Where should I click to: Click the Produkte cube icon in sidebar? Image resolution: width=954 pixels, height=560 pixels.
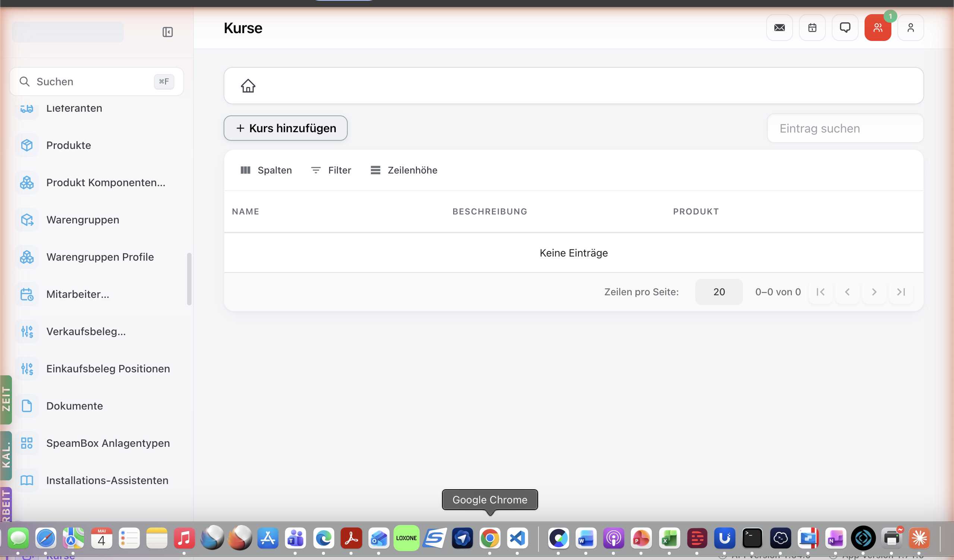[x=27, y=145]
